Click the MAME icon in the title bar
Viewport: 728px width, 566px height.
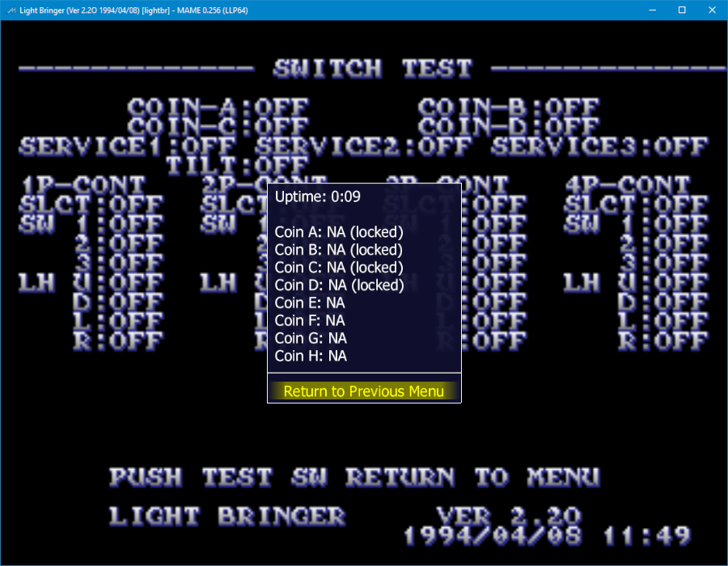10,10
